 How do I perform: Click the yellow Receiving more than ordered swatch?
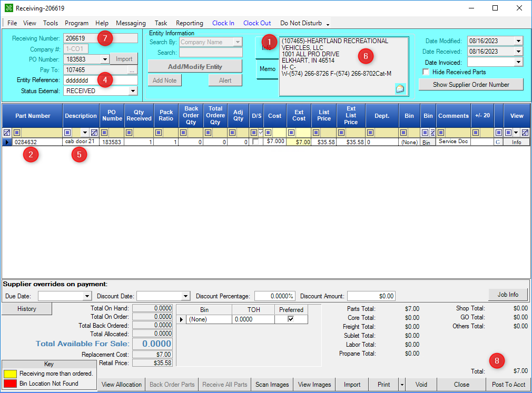[x=10, y=374]
